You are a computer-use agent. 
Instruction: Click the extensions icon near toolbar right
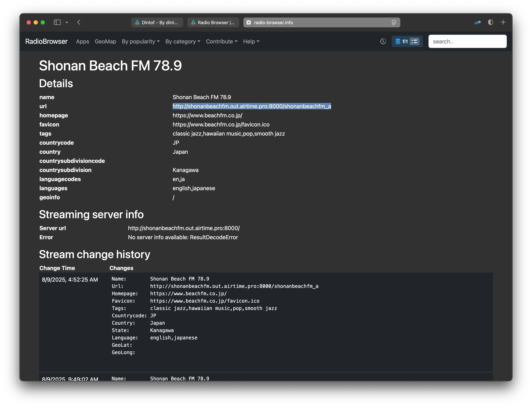478,22
